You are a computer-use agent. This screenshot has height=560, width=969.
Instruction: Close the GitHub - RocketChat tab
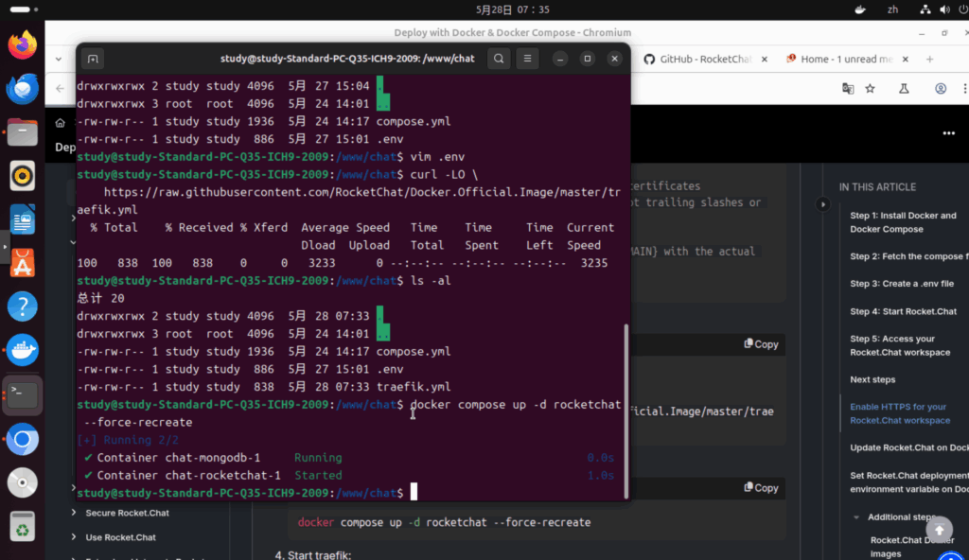765,60
